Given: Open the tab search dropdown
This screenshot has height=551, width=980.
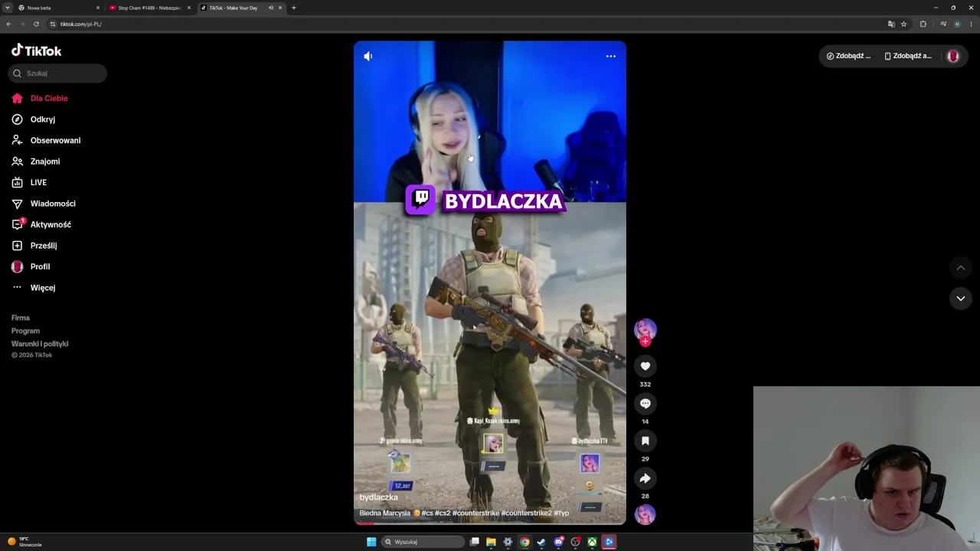Looking at the screenshot, I should point(7,8).
